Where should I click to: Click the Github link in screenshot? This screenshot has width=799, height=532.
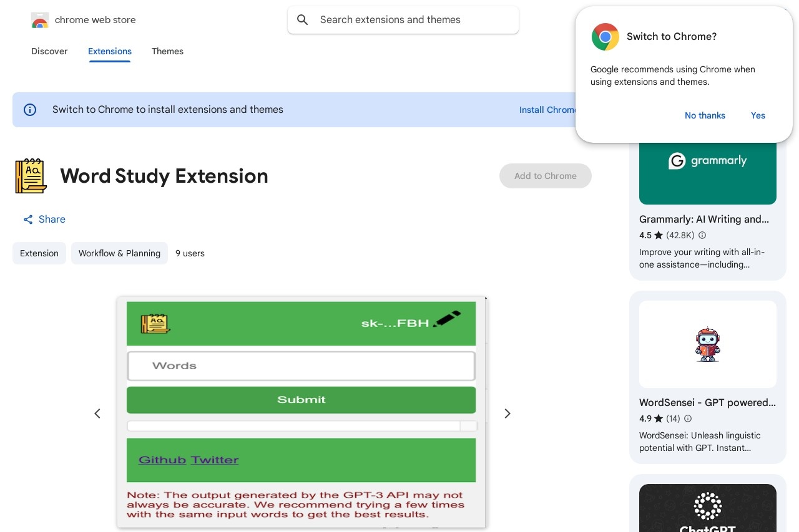(162, 460)
